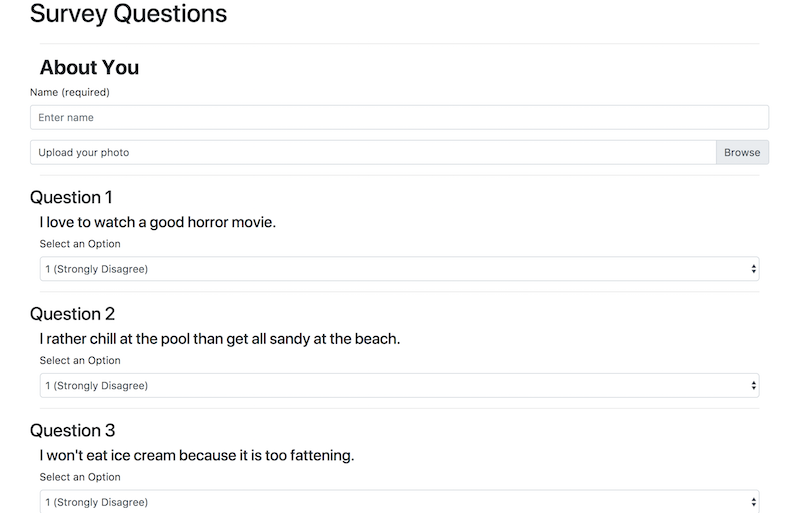Click Select an Option label under Question 1
800x513 pixels.
80,244
